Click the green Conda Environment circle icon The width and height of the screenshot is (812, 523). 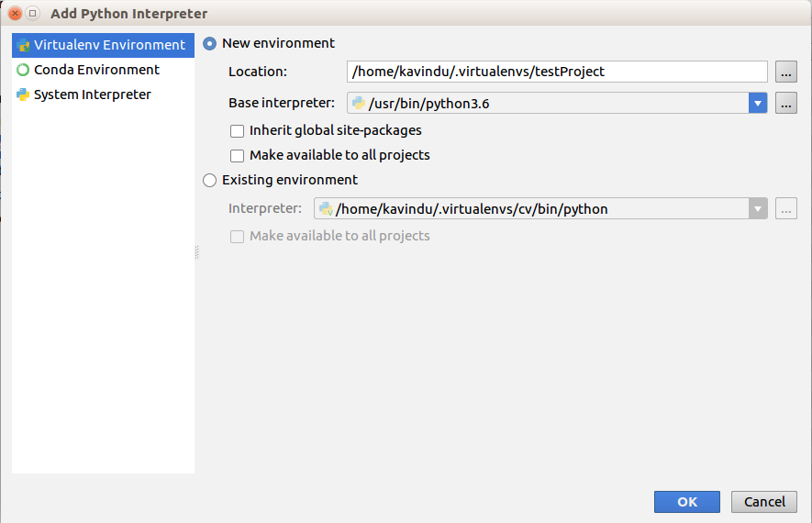tap(23, 70)
